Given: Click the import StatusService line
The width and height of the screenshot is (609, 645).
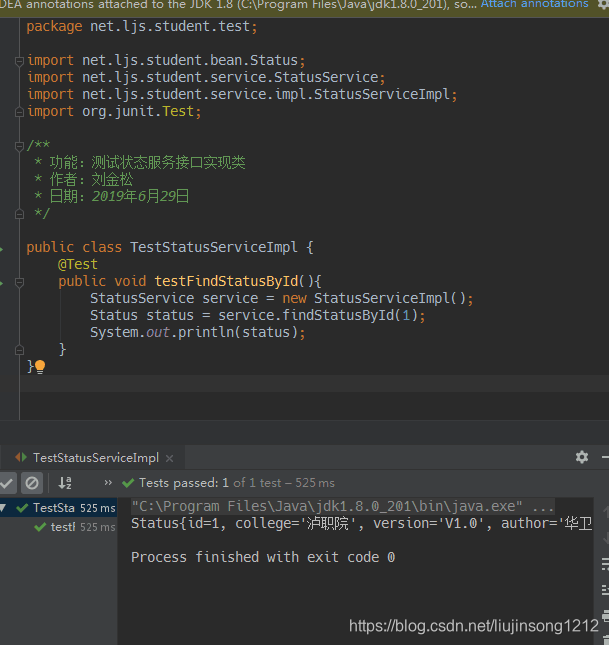Looking at the screenshot, I should (x=206, y=78).
